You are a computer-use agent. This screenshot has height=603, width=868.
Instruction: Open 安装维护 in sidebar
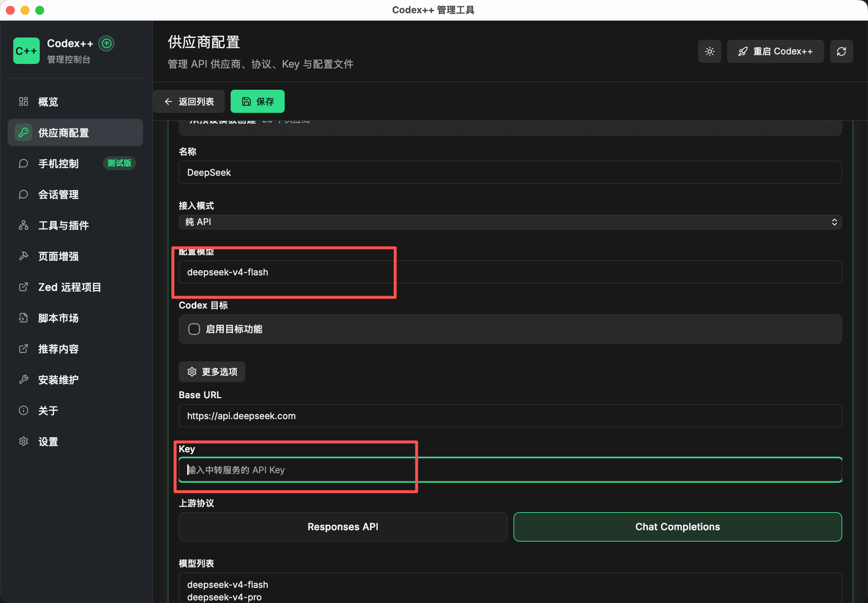tap(75, 380)
